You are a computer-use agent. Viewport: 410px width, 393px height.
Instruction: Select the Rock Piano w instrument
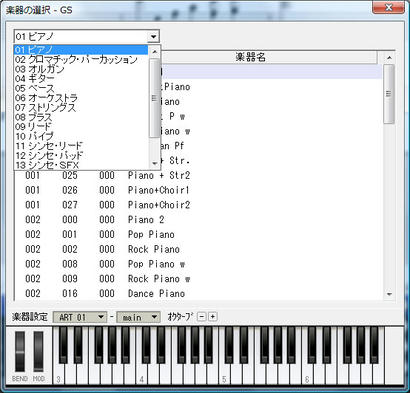pos(199,279)
